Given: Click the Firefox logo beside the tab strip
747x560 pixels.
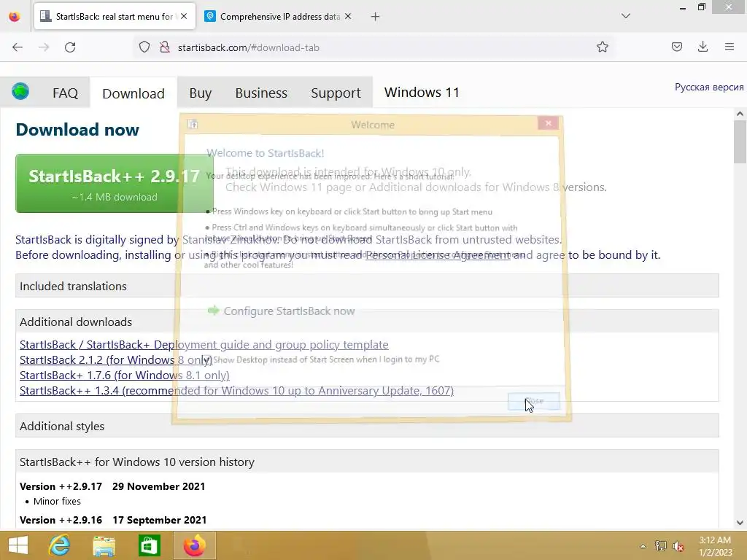Looking at the screenshot, I should tap(15, 17).
